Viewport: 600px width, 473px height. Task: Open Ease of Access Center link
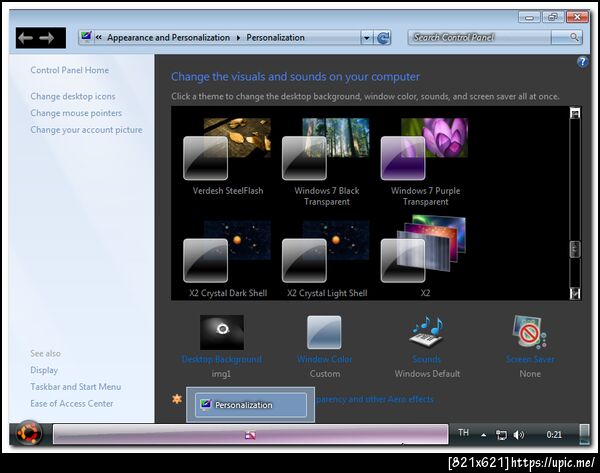click(72, 404)
